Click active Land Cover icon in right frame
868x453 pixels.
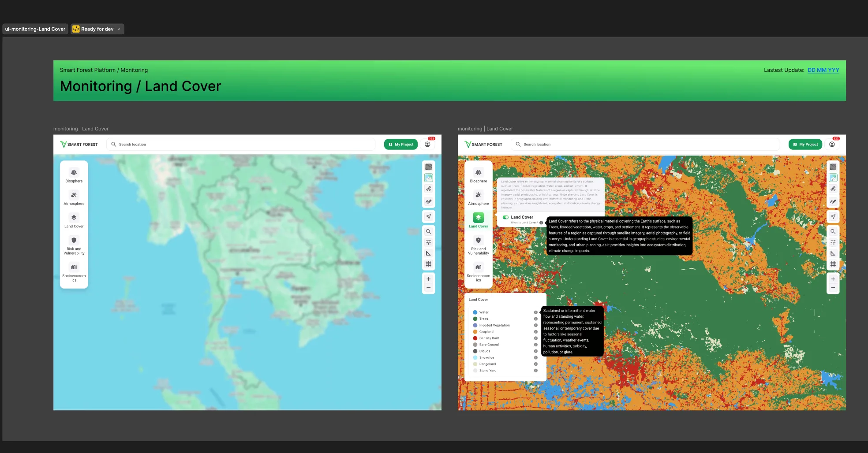(478, 217)
